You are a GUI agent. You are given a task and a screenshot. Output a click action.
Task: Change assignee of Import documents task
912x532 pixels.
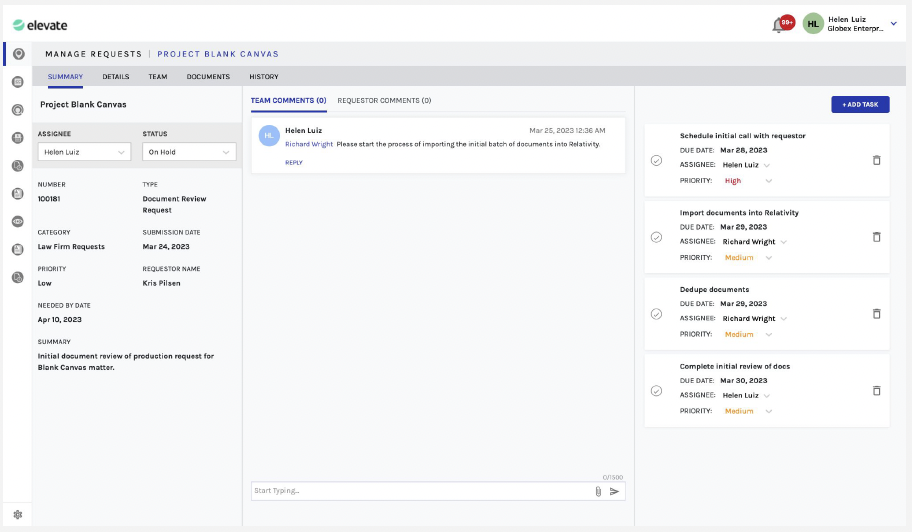754,242
